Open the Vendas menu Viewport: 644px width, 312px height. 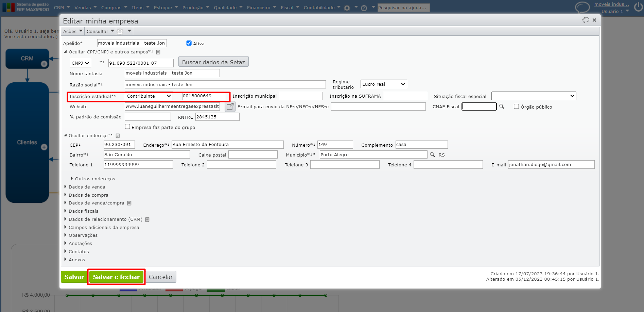(x=86, y=7)
